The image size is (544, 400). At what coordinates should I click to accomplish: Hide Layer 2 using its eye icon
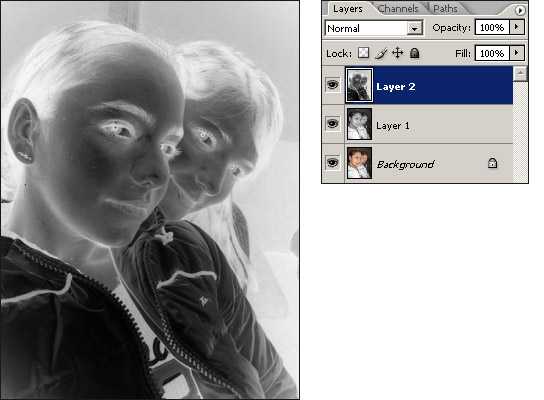[332, 84]
